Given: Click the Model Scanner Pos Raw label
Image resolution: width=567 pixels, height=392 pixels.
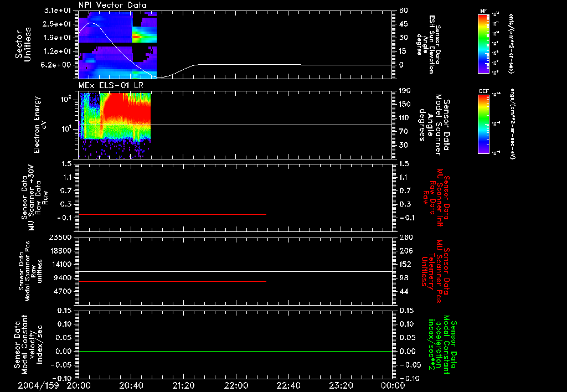Looking at the screenshot, I should pos(30,271).
